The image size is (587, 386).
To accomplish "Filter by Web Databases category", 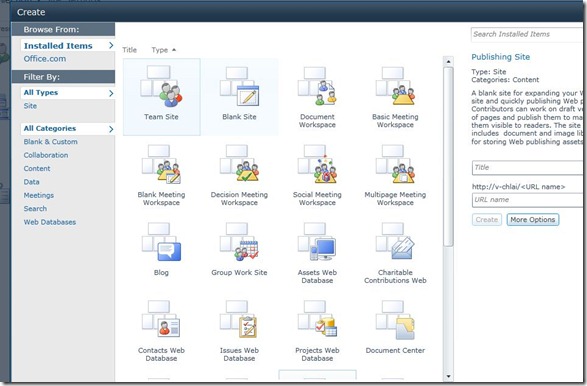I will click(x=50, y=222).
